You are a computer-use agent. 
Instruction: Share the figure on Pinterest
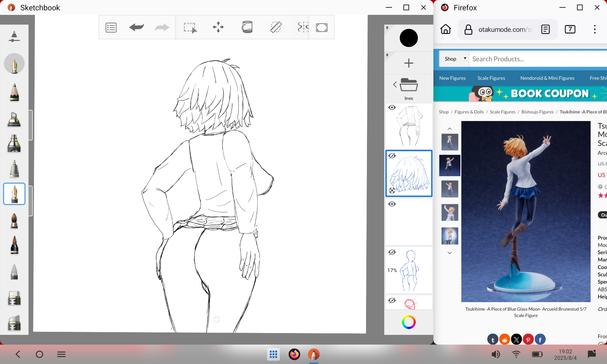point(528,339)
